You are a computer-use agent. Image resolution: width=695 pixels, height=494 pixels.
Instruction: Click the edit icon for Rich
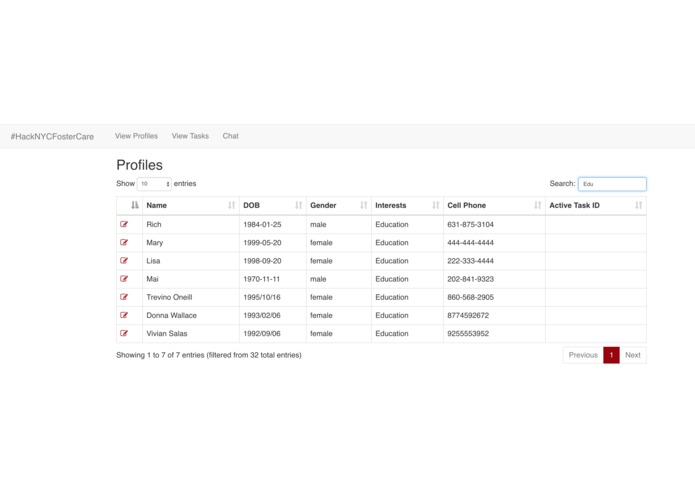(x=124, y=224)
